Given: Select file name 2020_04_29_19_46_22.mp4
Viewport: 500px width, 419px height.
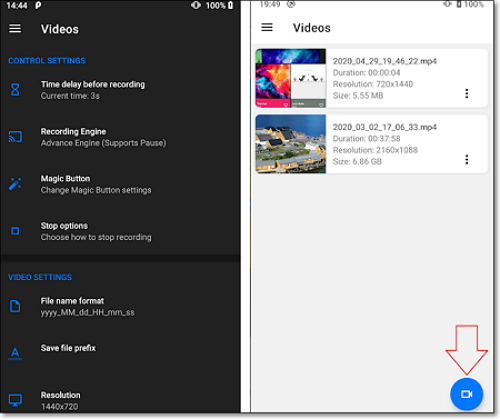Looking at the screenshot, I should click(385, 61).
